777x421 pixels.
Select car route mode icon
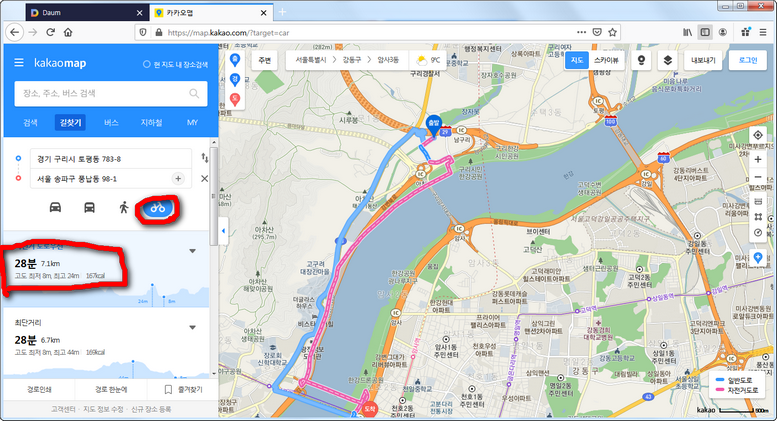point(56,207)
